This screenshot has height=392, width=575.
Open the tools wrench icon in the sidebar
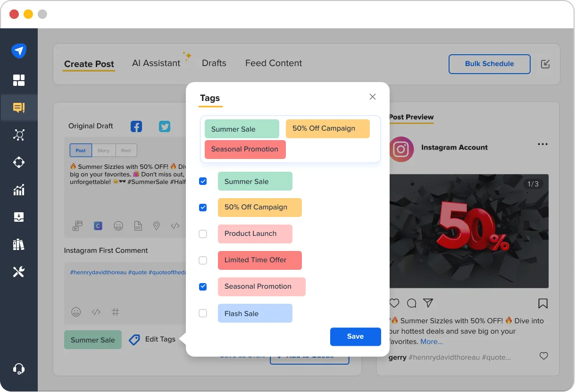[x=19, y=271]
